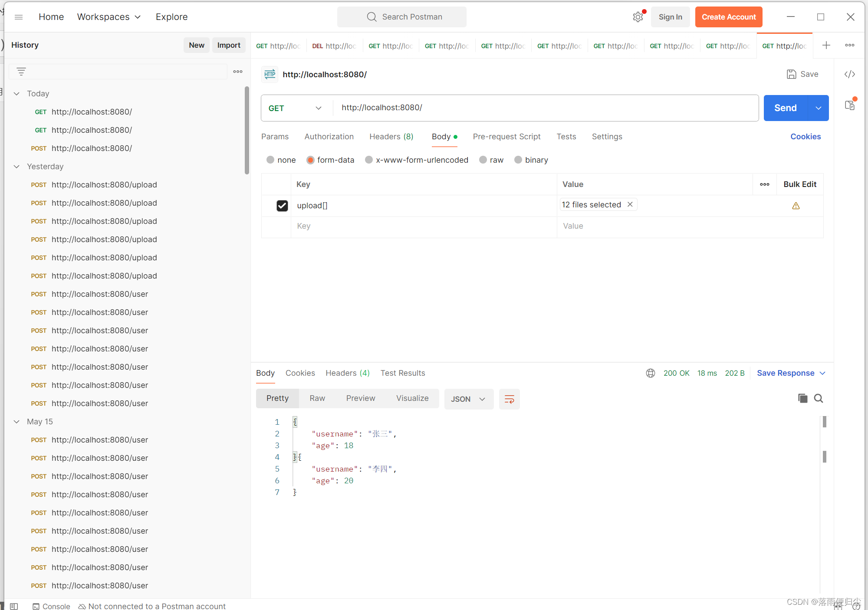This screenshot has width=868, height=610.
Task: Click the HTTP request type icon
Action: coord(270,74)
